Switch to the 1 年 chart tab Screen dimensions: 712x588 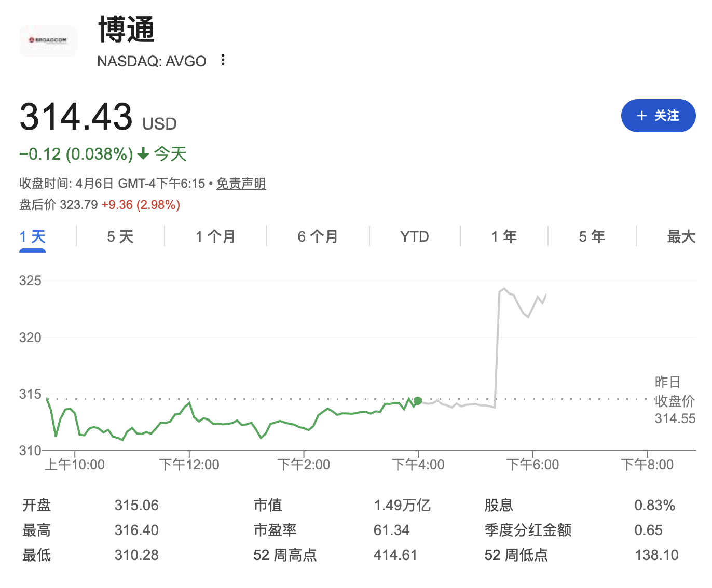point(504,237)
